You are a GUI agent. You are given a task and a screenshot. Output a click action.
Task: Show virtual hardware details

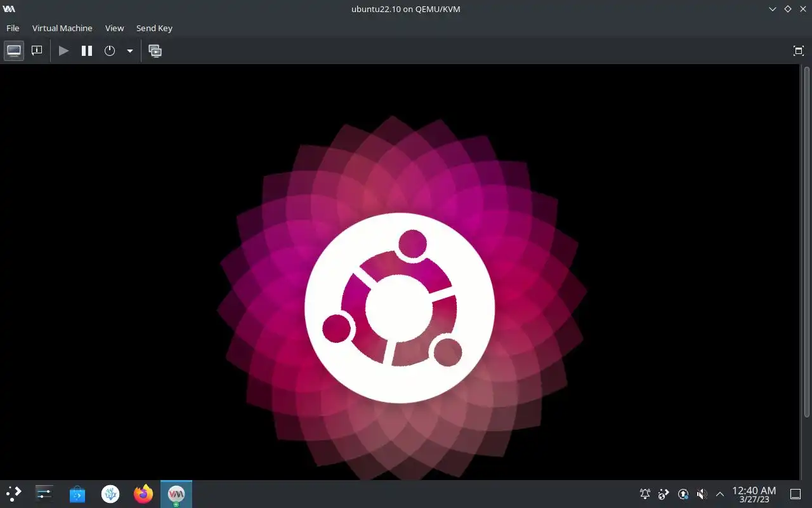coord(37,51)
